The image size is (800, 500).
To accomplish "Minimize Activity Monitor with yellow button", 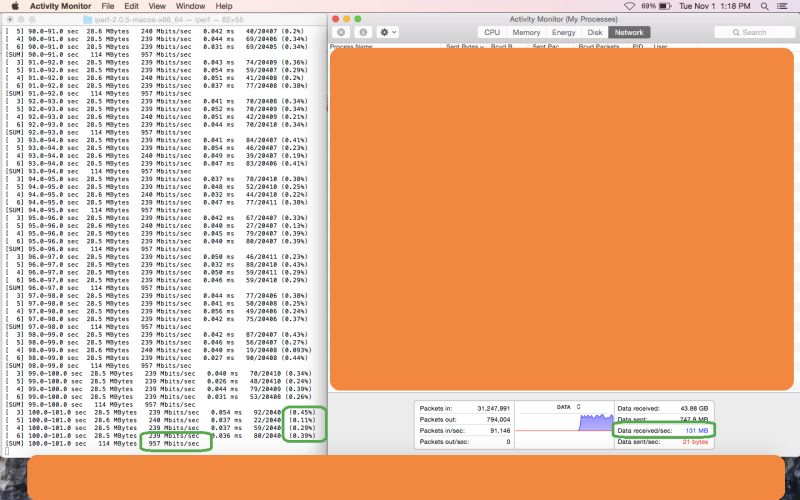I will pos(346,19).
